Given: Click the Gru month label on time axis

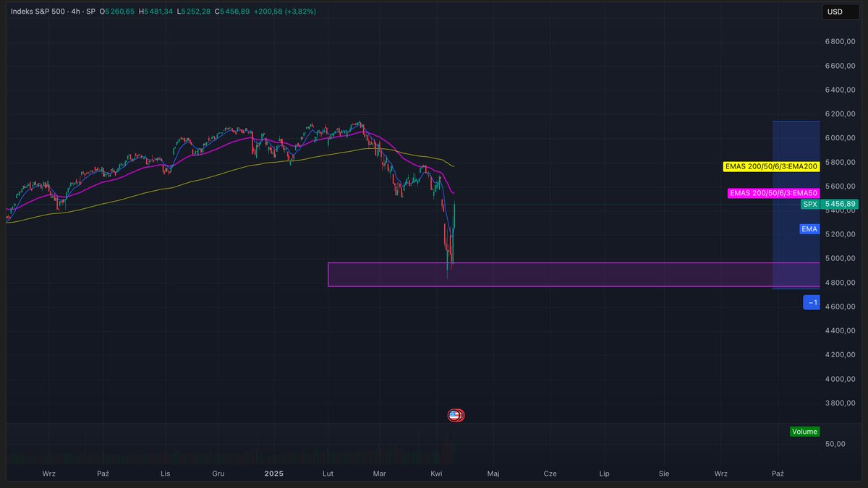Looking at the screenshot, I should point(218,474).
